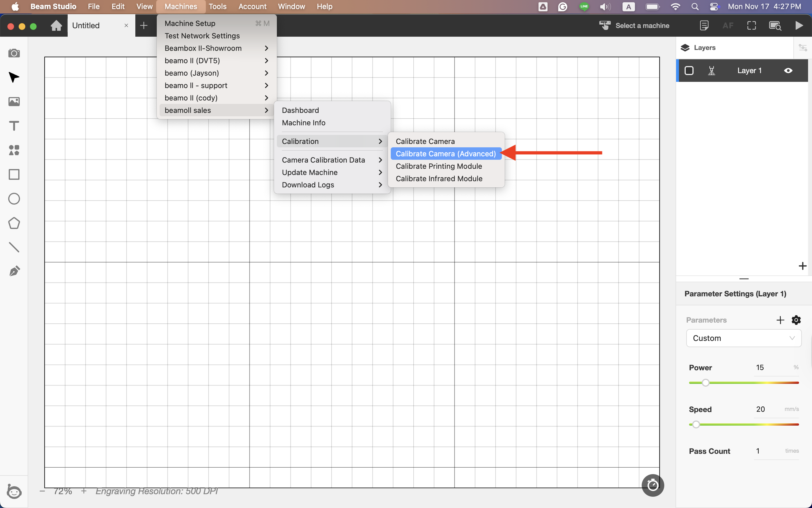
Task: Choose the image import tool
Action: [14, 102]
